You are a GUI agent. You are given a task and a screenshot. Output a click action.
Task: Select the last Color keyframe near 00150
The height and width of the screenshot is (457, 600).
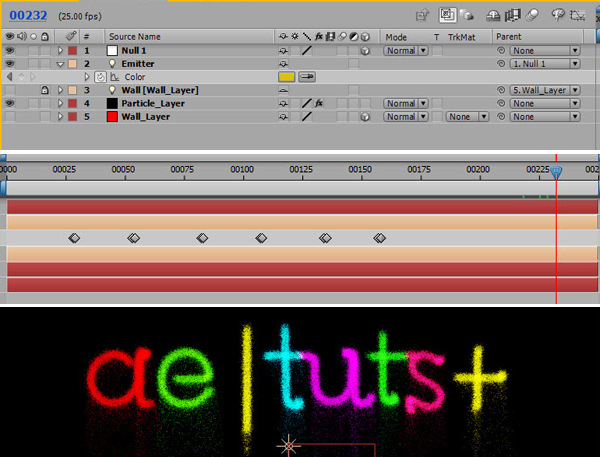click(380, 238)
